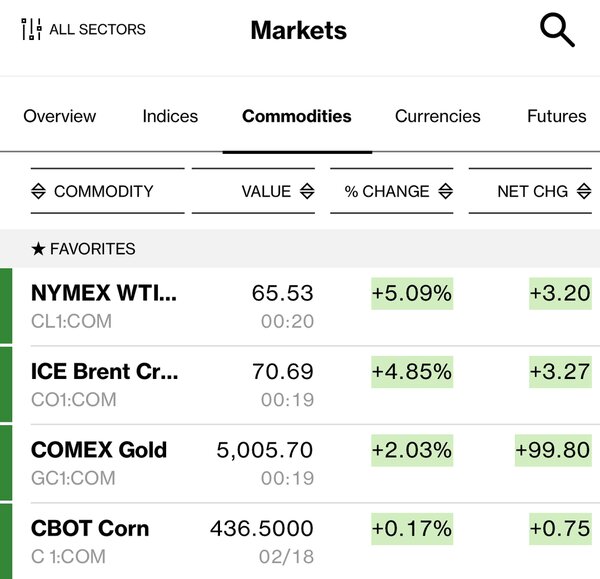The height and width of the screenshot is (579, 600).
Task: Click sort arrows left of COMMODITY
Action: 39,191
